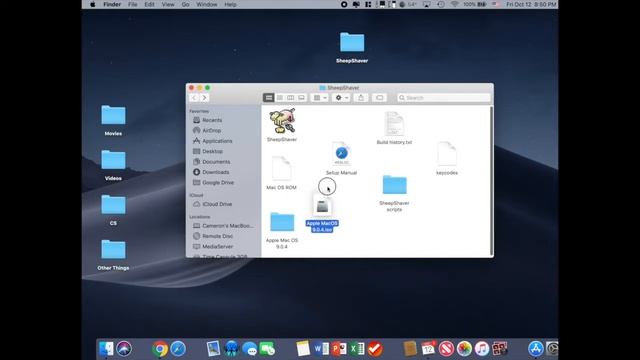Open the Apple menu
The height and width of the screenshot is (360, 640).
[x=93, y=4]
